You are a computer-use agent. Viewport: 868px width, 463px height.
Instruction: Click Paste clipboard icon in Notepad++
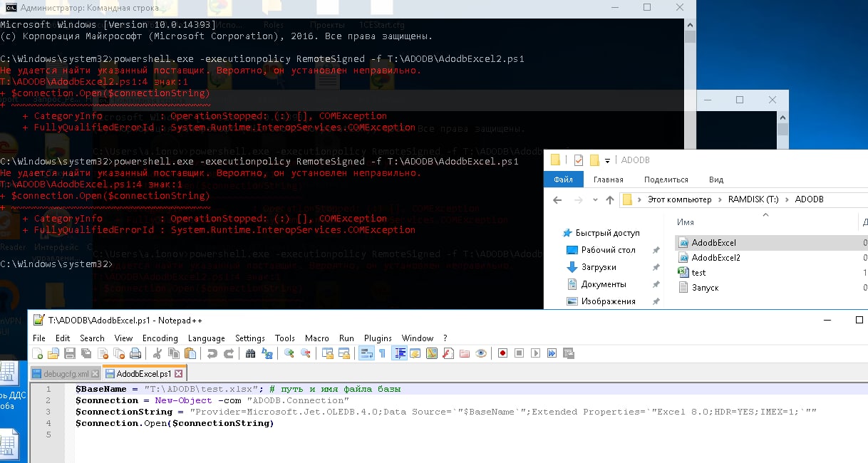190,353
